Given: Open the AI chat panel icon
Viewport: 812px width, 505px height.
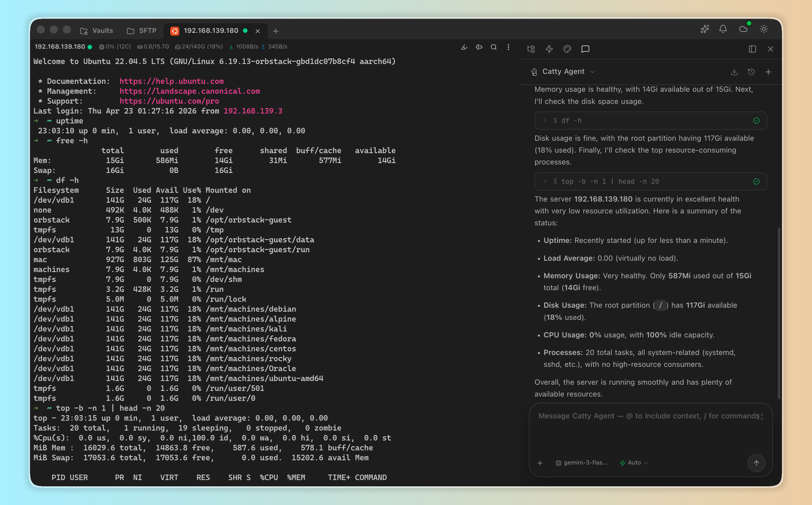Looking at the screenshot, I should [585, 49].
